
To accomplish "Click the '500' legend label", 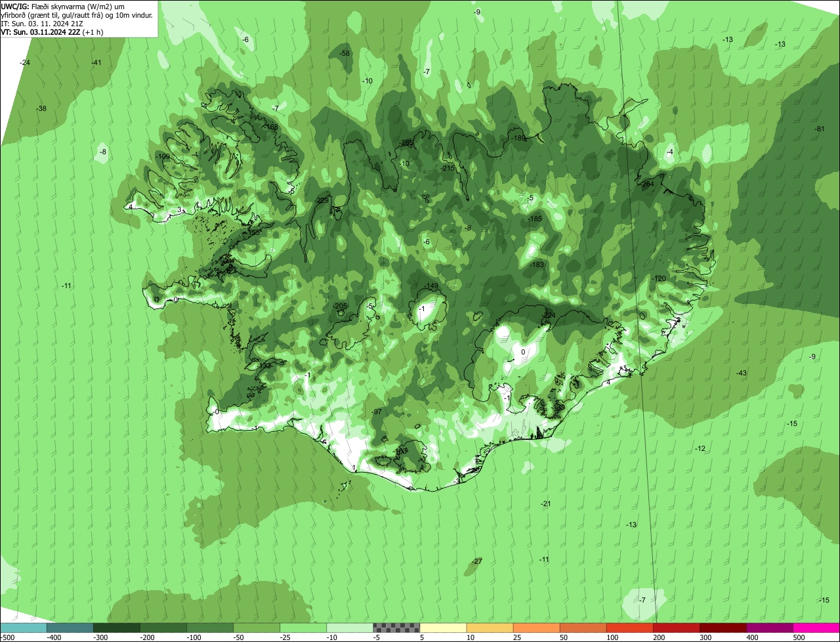I will point(799,637).
